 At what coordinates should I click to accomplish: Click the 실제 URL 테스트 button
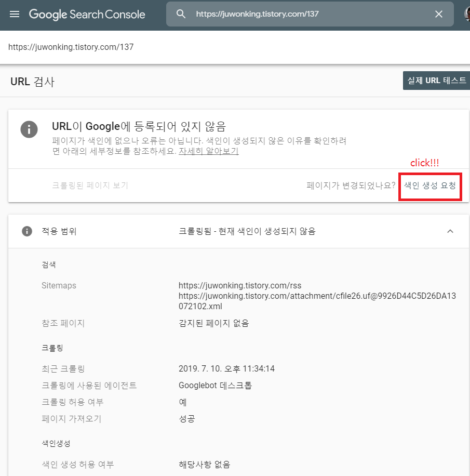436,81
